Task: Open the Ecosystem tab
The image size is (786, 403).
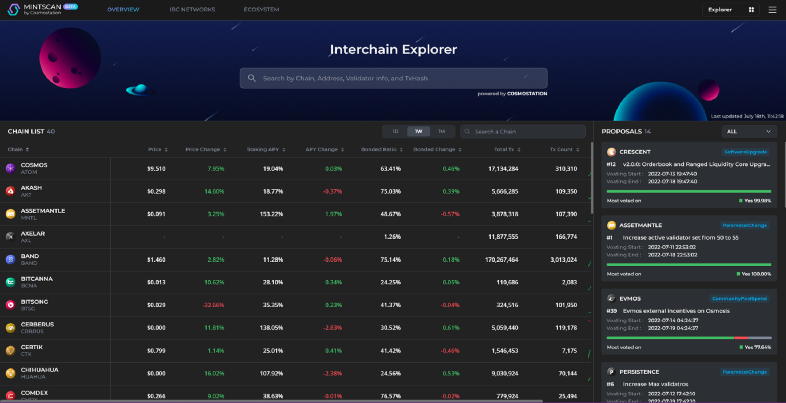Action: (261, 10)
